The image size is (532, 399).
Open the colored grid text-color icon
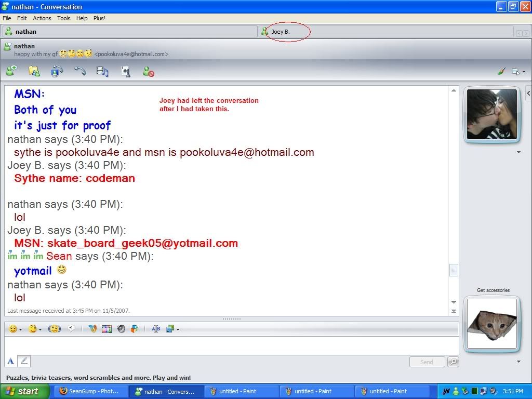pyautogui.click(x=107, y=329)
